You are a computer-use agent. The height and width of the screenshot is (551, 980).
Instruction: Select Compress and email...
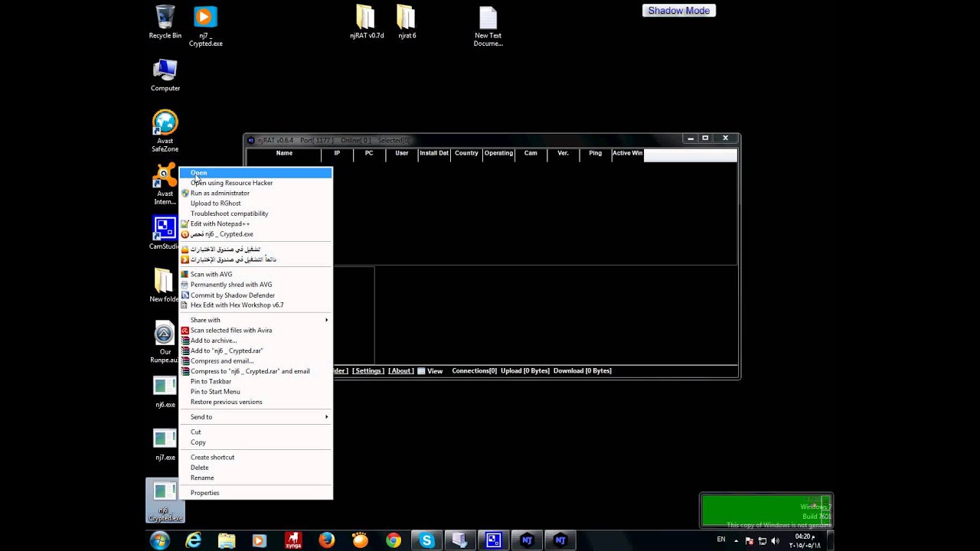click(256, 360)
